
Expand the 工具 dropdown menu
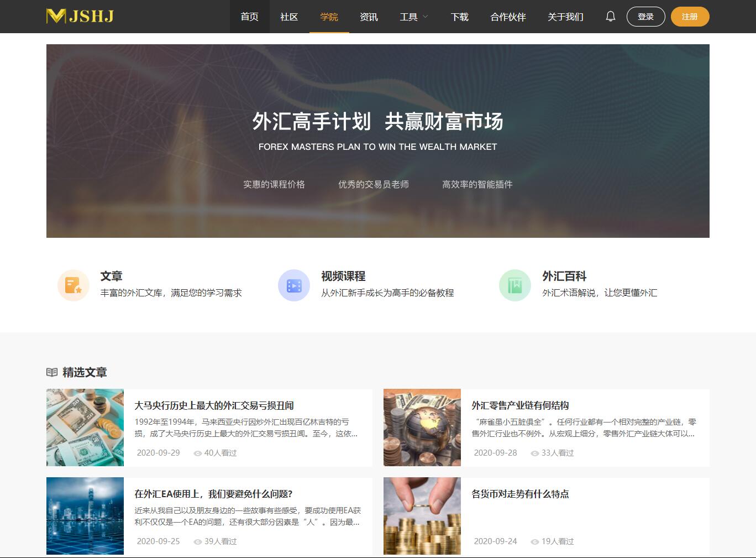pyautogui.click(x=413, y=17)
